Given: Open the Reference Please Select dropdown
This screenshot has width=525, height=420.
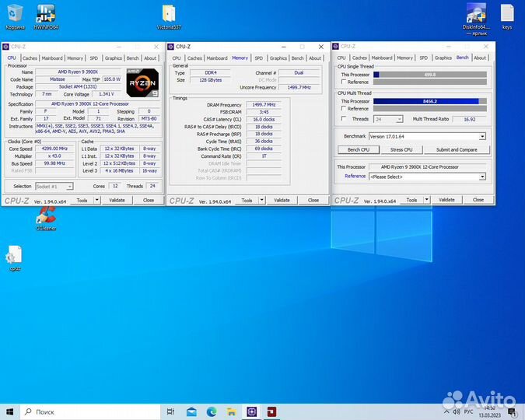Looking at the screenshot, I should coord(427,177).
